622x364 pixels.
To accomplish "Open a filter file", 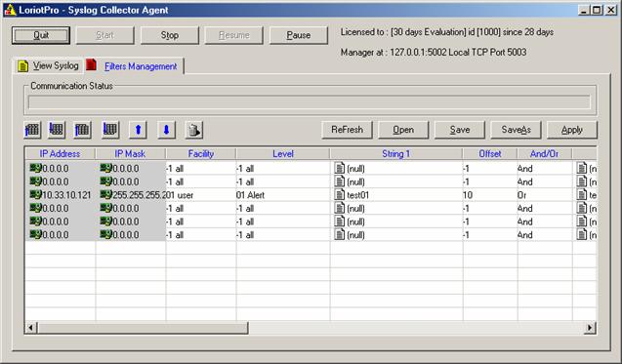I will point(403,130).
